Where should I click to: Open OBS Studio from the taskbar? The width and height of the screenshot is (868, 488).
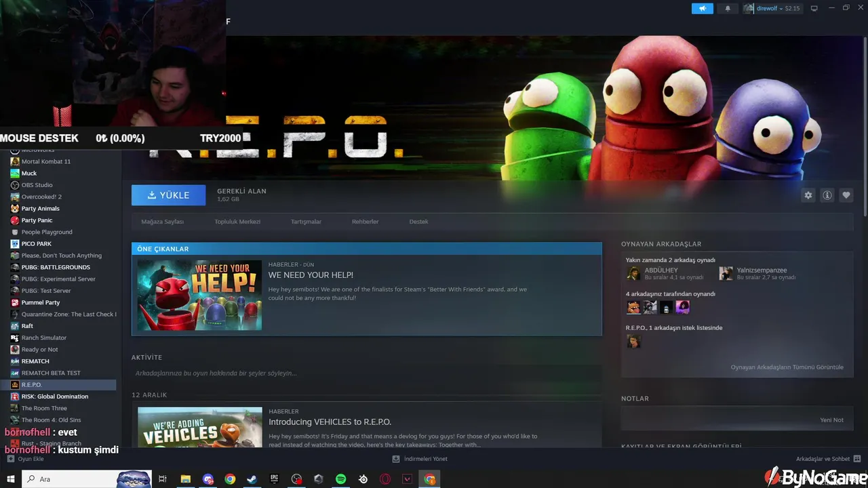pyautogui.click(x=296, y=479)
